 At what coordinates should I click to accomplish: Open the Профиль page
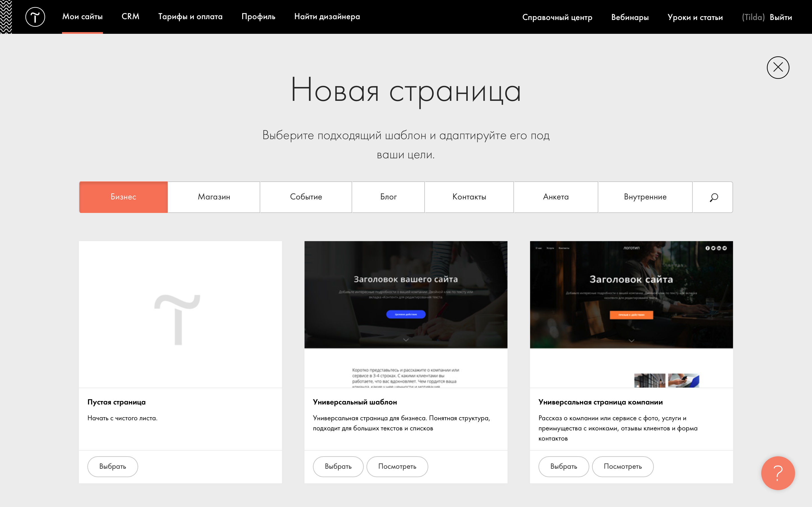coord(258,16)
